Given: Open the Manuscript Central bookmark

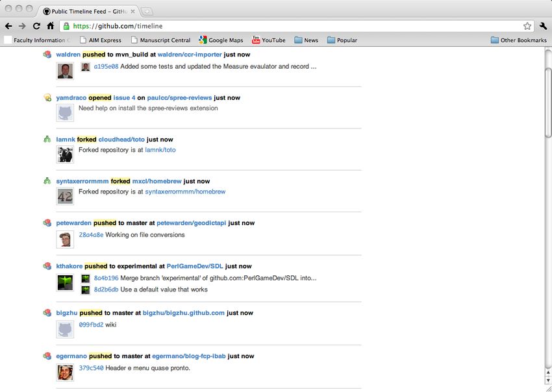Looking at the screenshot, I should tap(161, 40).
